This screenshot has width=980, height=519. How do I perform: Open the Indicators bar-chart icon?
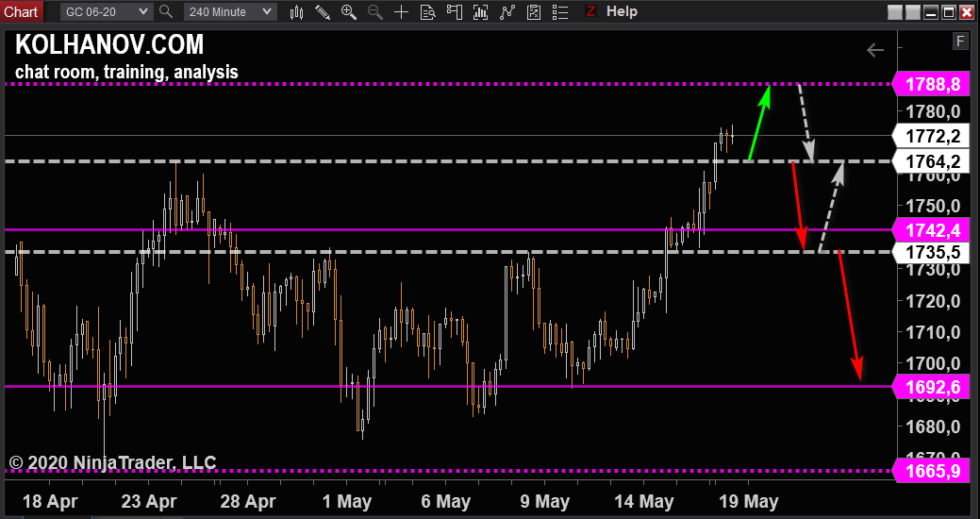(481, 12)
